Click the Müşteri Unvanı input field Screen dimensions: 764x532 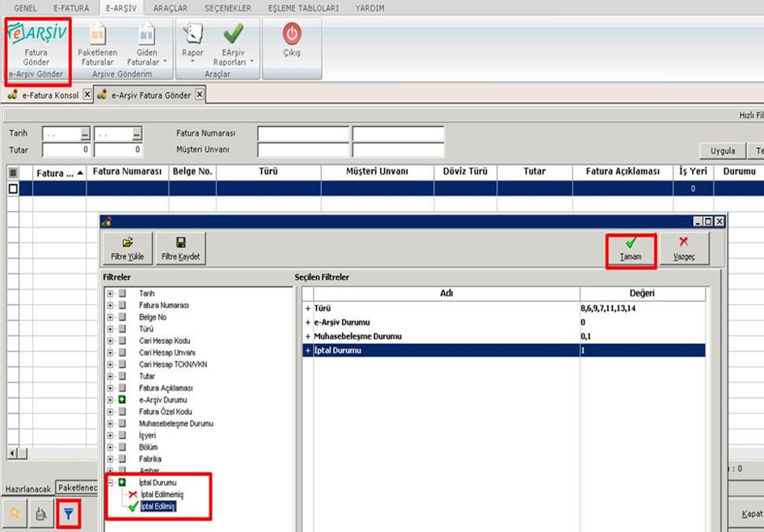[x=303, y=150]
